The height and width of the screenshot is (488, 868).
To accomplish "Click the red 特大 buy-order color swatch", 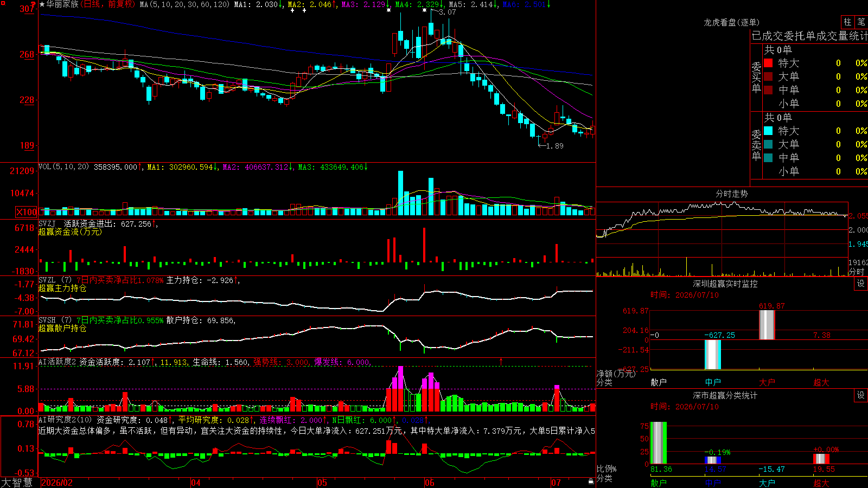I will [x=768, y=63].
